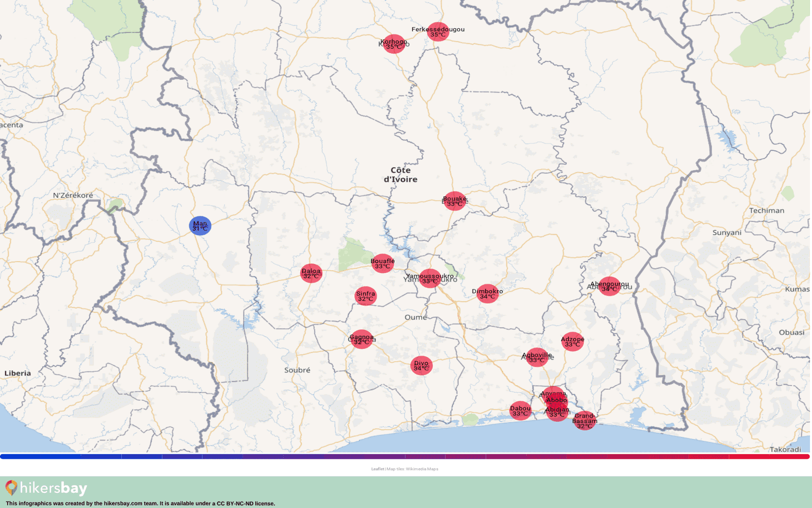Select the Daloa 32°C marker

(x=311, y=273)
